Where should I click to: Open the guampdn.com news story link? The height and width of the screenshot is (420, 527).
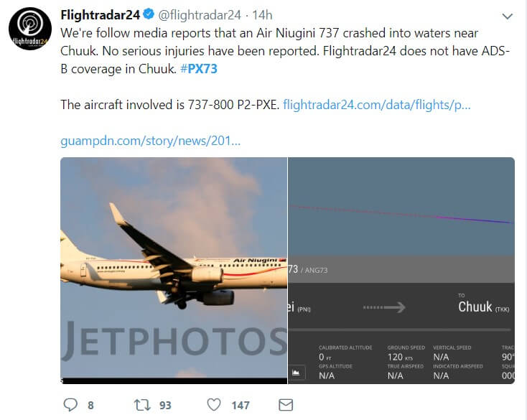click(151, 140)
